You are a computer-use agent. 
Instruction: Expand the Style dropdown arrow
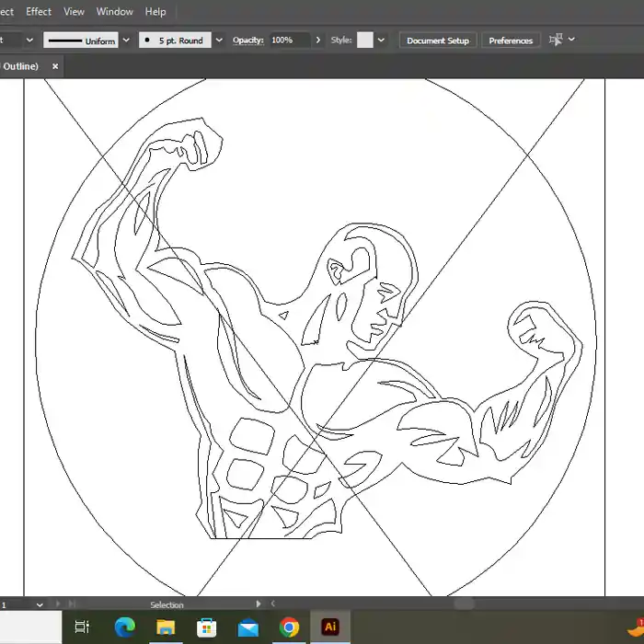[x=381, y=40]
